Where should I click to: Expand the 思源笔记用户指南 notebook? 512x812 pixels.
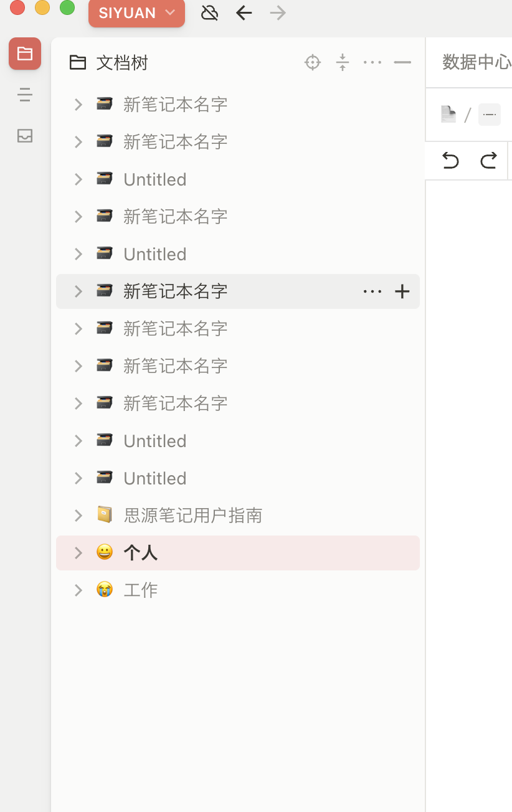coord(78,516)
